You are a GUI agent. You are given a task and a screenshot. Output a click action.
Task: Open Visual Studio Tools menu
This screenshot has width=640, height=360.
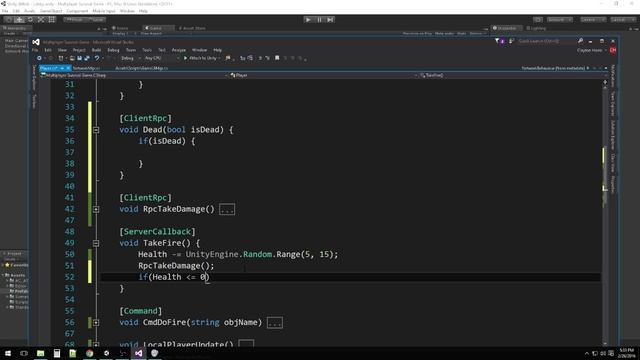click(147, 50)
